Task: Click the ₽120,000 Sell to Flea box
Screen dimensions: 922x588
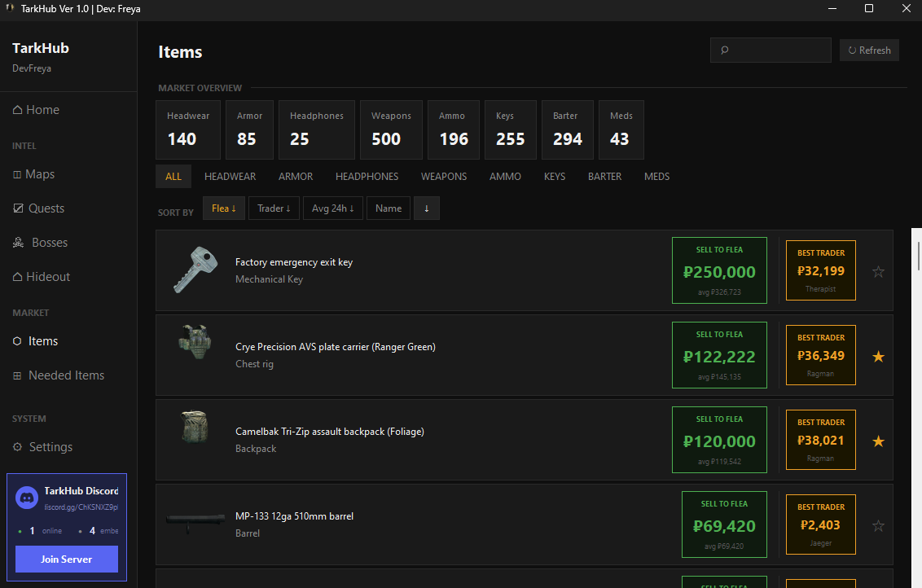Action: (719, 440)
